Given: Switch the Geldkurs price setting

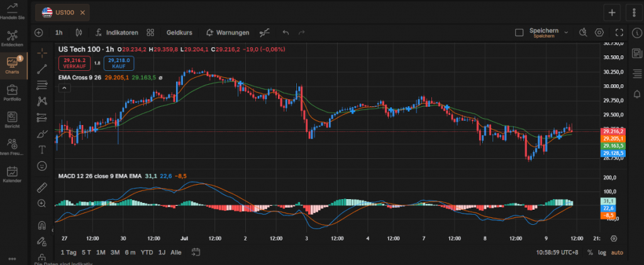Looking at the screenshot, I should coord(179,33).
